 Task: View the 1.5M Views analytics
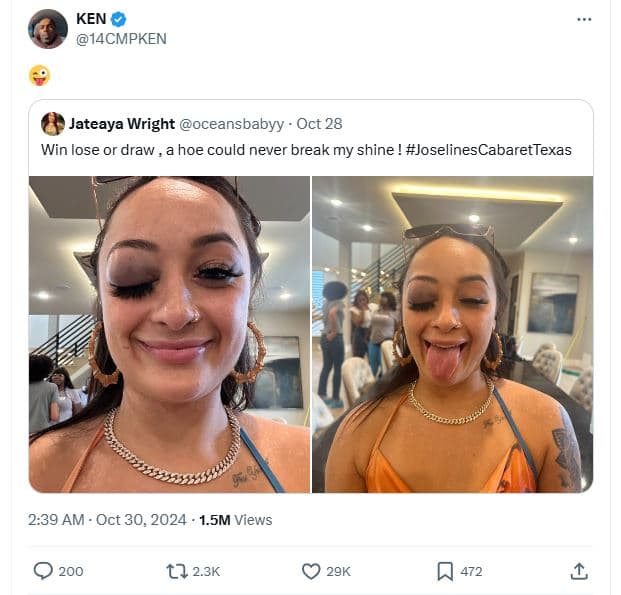pyautogui.click(x=235, y=519)
